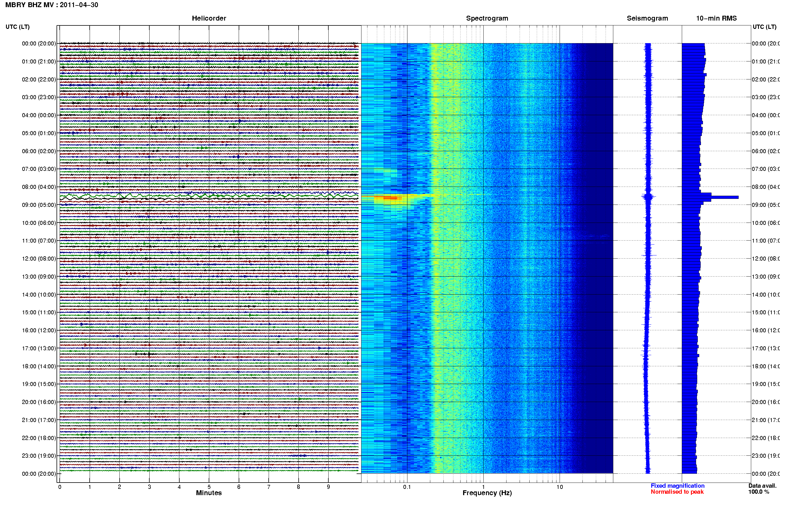Viewport: 812px width, 508px height.
Task: Click the UTC (LT) label beside the 10-min RMS
Action: pyautogui.click(x=764, y=27)
